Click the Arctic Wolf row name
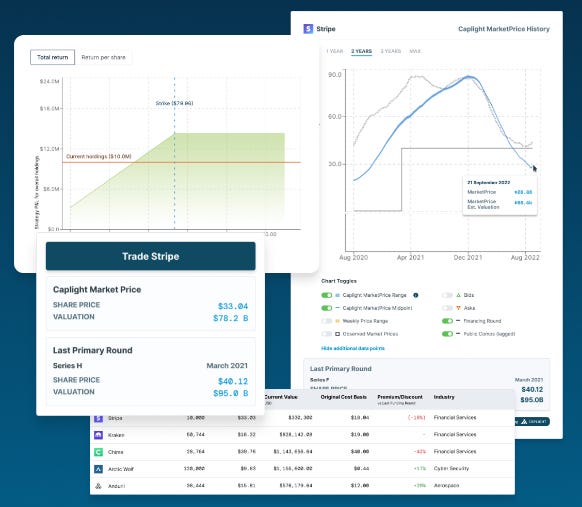Viewport: 582px width, 507px height. tap(121, 469)
